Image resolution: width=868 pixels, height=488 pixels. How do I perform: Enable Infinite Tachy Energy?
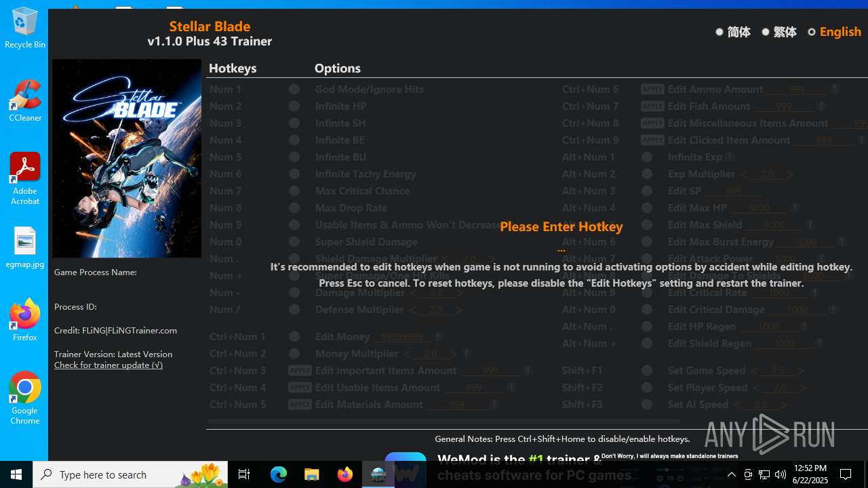coord(294,174)
